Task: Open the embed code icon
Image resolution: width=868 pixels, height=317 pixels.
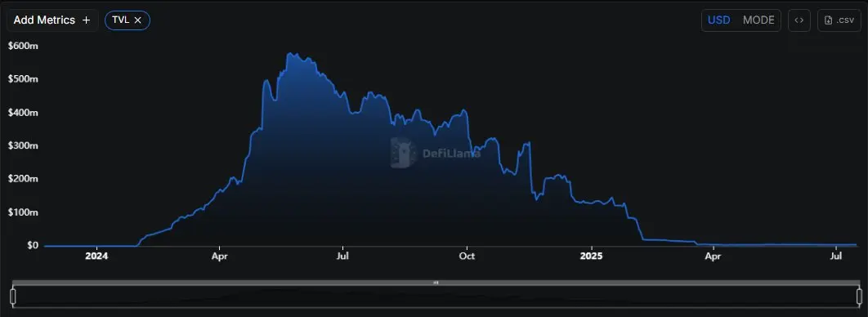Action: tap(799, 20)
